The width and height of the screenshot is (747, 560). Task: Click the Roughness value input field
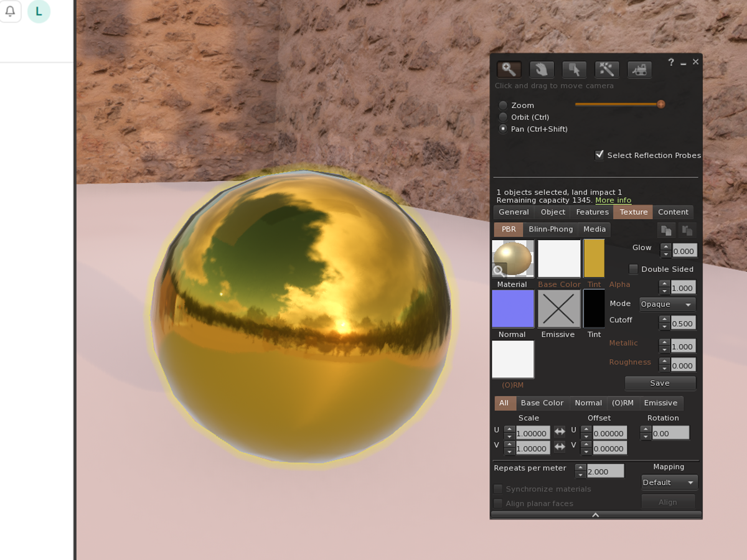point(683,365)
